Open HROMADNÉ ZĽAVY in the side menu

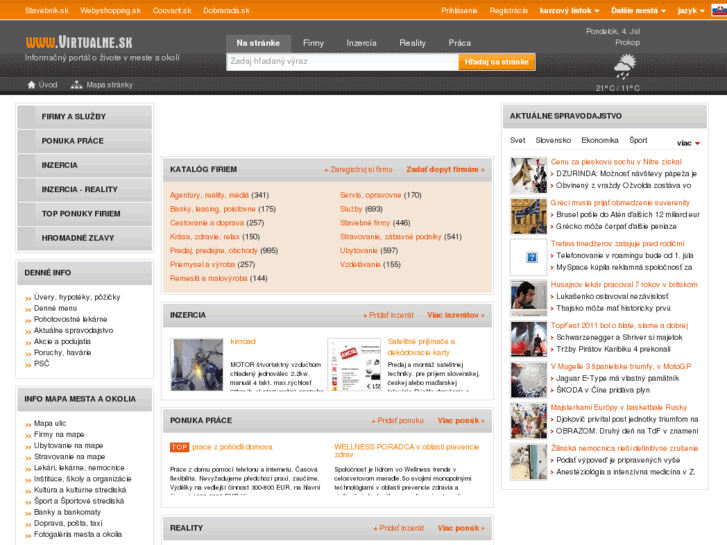click(84, 238)
